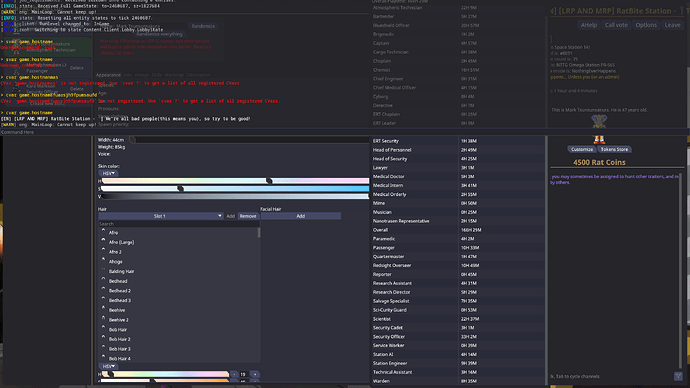The height and width of the screenshot is (388, 690).
Task: Adjust the skin color S saturation slider
Action: point(235,189)
